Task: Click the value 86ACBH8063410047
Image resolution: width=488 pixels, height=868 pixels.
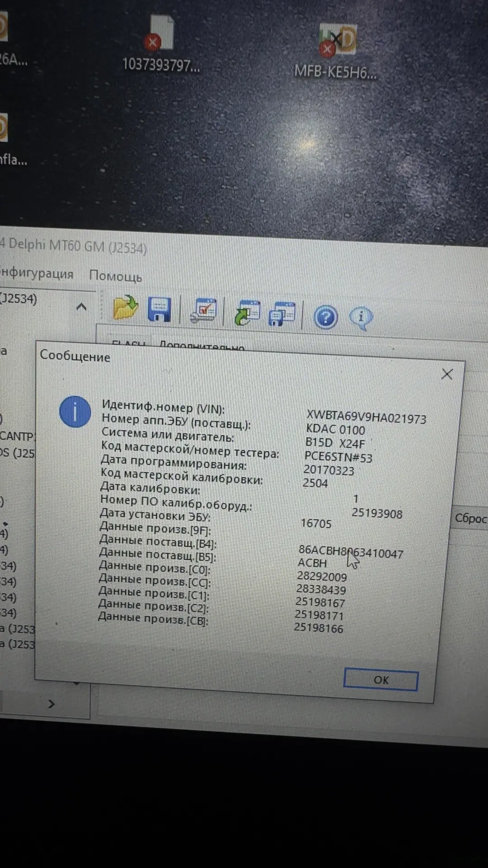Action: click(351, 552)
